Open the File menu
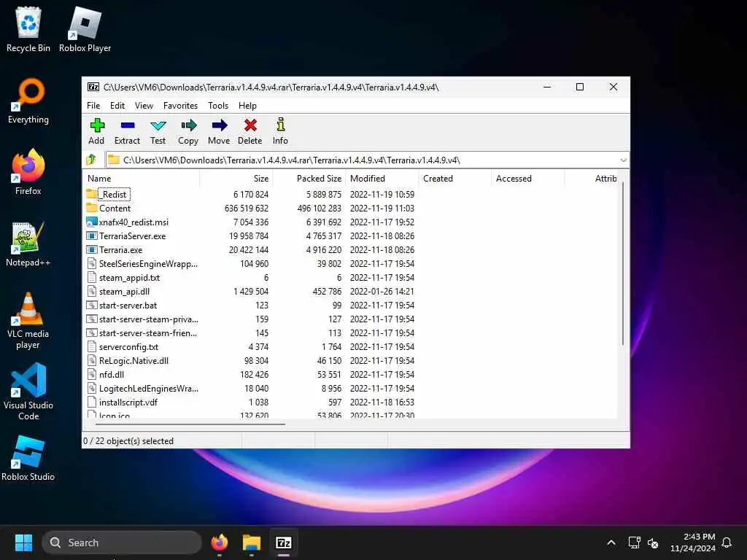The height and width of the screenshot is (560, 747). pos(93,106)
